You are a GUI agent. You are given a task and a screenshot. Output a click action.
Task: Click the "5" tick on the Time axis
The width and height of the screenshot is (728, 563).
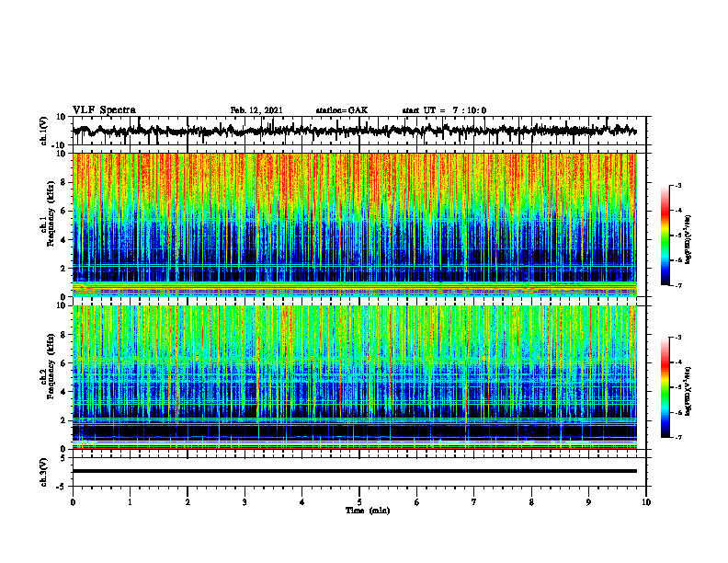pos(359,502)
